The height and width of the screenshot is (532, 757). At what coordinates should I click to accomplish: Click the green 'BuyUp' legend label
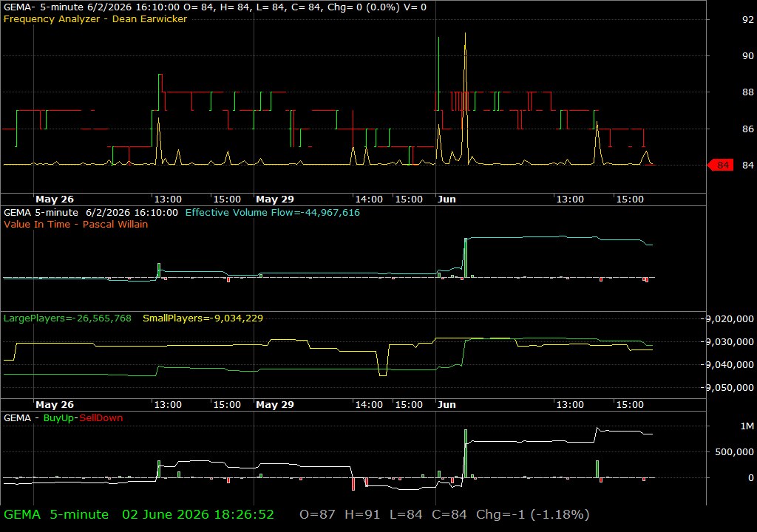click(58, 418)
